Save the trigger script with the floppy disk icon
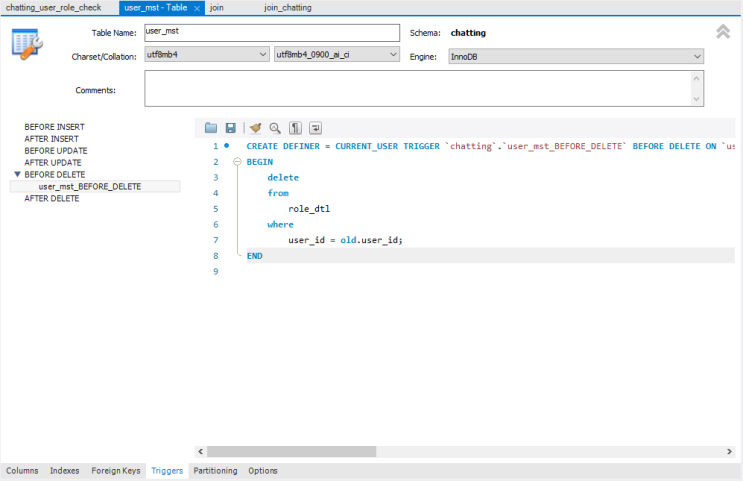 [230, 128]
